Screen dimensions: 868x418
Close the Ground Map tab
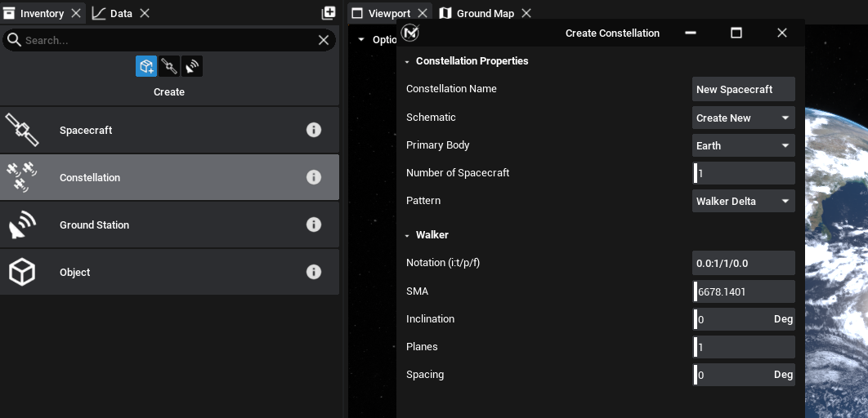point(526,13)
